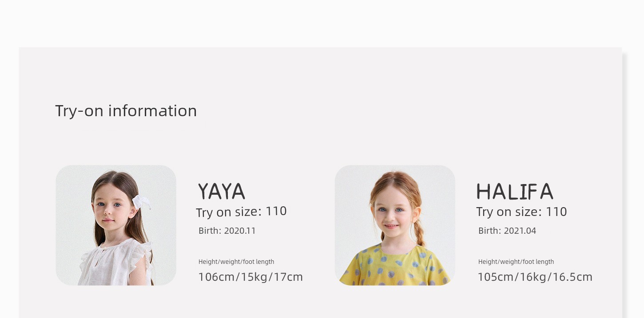Click "Birth: 2021.04" text
The width and height of the screenshot is (644, 318).
(507, 231)
